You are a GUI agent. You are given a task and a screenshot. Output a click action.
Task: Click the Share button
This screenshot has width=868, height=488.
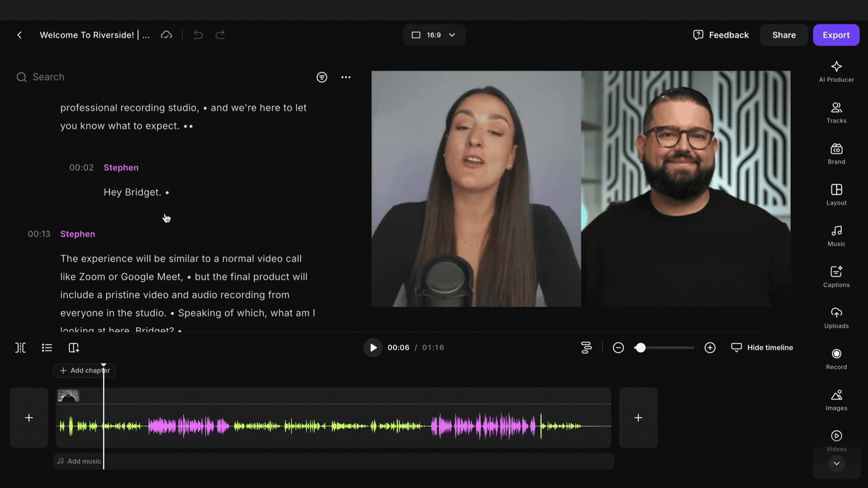pos(784,35)
